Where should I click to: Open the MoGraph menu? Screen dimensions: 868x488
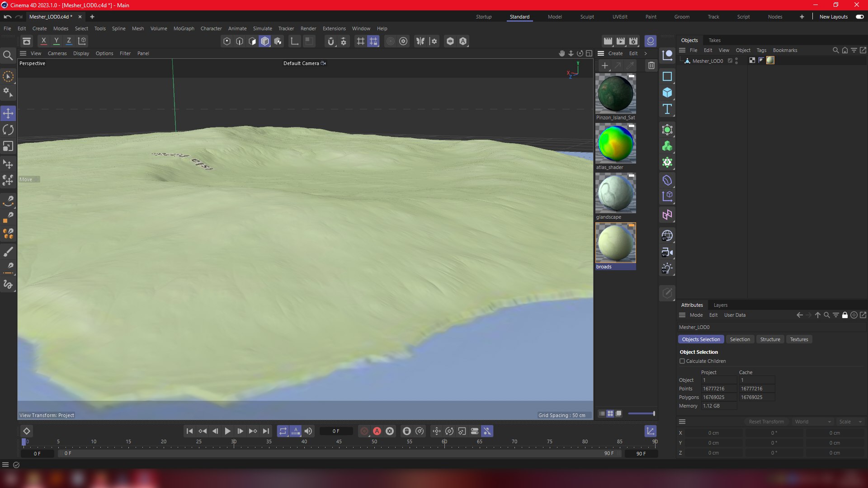(x=184, y=28)
